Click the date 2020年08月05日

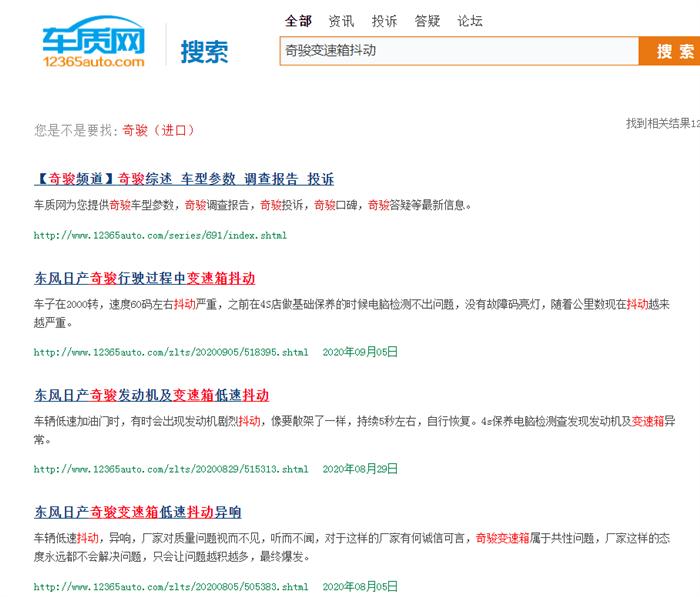[360, 586]
